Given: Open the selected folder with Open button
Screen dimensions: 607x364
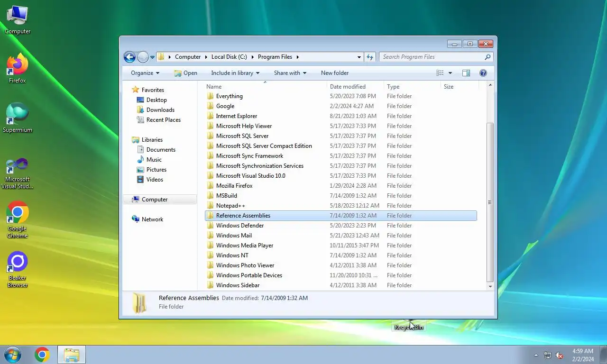Looking at the screenshot, I should 185,73.
